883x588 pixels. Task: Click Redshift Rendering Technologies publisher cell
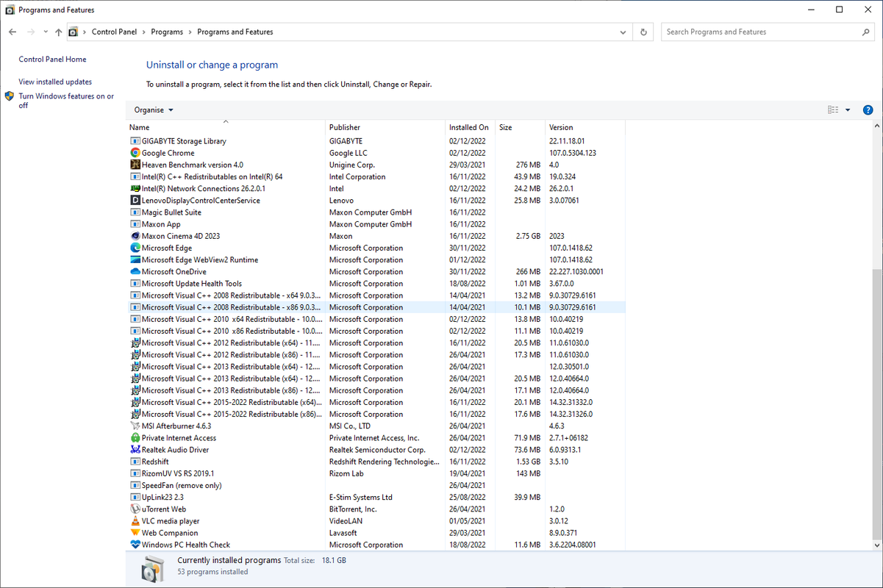(x=384, y=462)
